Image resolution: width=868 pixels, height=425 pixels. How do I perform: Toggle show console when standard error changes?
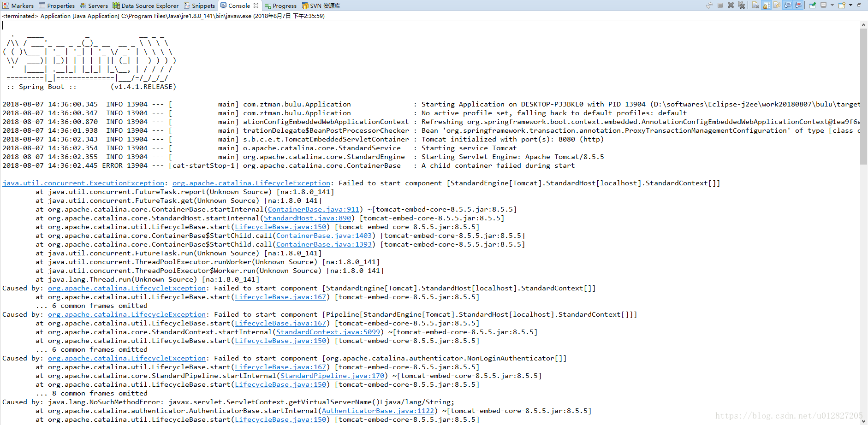(x=798, y=6)
